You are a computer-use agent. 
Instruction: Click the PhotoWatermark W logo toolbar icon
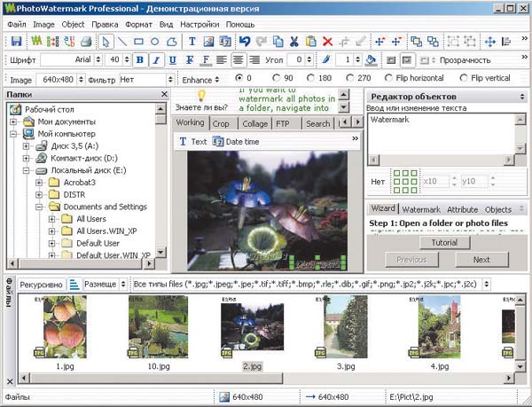click(x=36, y=42)
